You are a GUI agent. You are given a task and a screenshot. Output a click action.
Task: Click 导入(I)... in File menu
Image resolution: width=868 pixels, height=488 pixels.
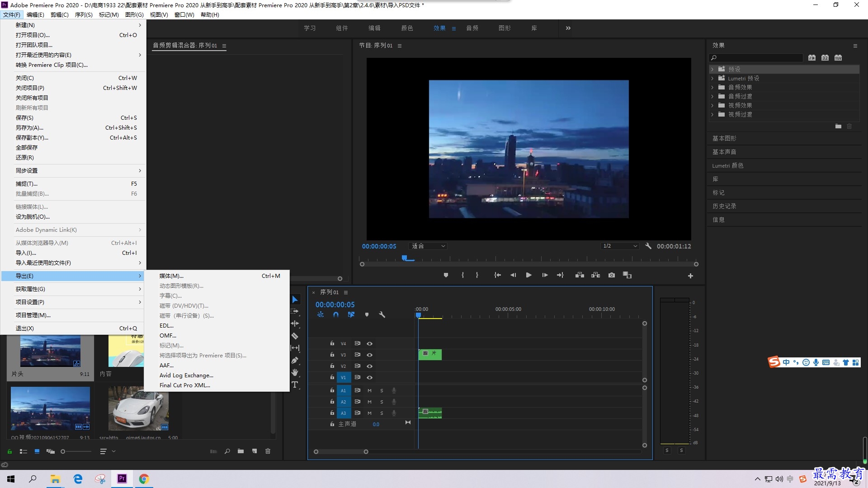(73, 253)
